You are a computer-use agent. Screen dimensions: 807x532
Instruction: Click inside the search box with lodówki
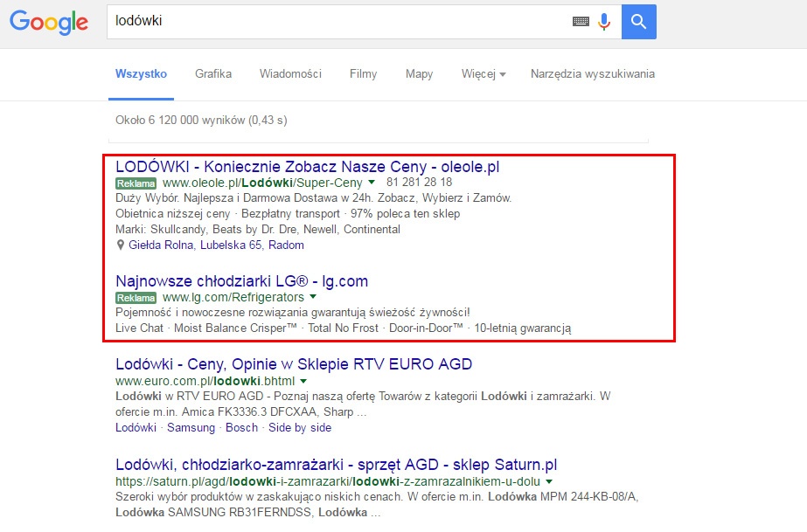pos(337,22)
